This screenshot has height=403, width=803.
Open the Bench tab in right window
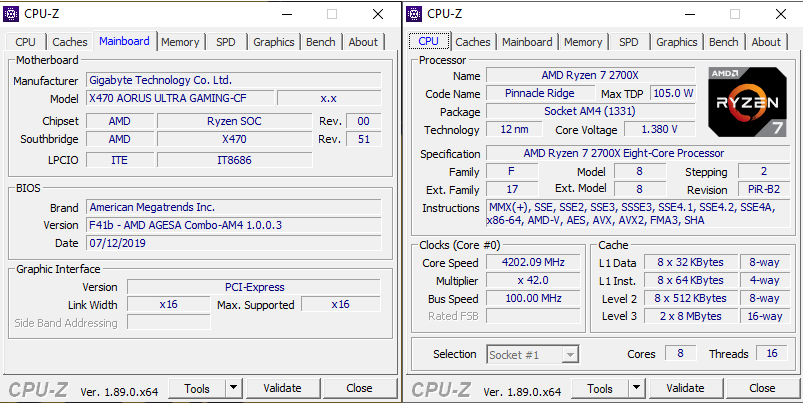tap(724, 42)
